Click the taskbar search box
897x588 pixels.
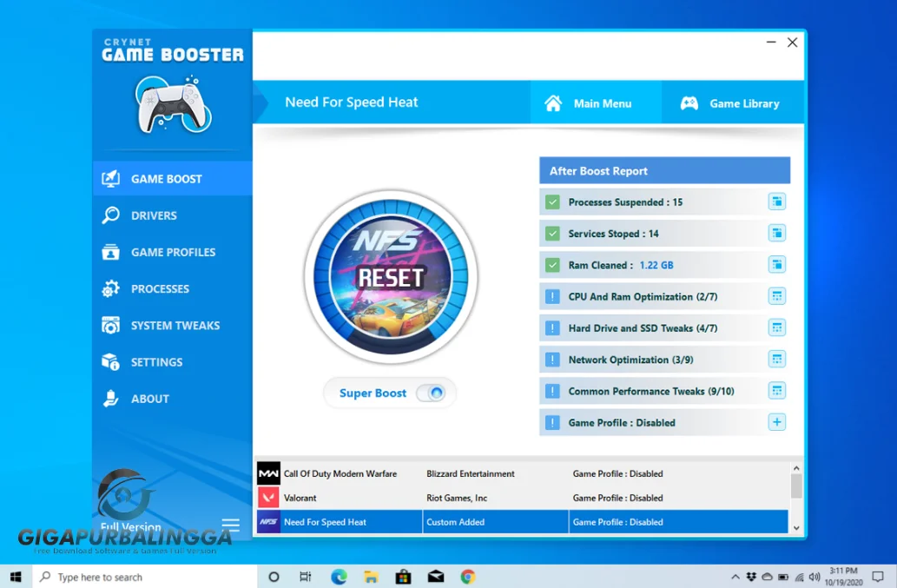pyautogui.click(x=145, y=577)
